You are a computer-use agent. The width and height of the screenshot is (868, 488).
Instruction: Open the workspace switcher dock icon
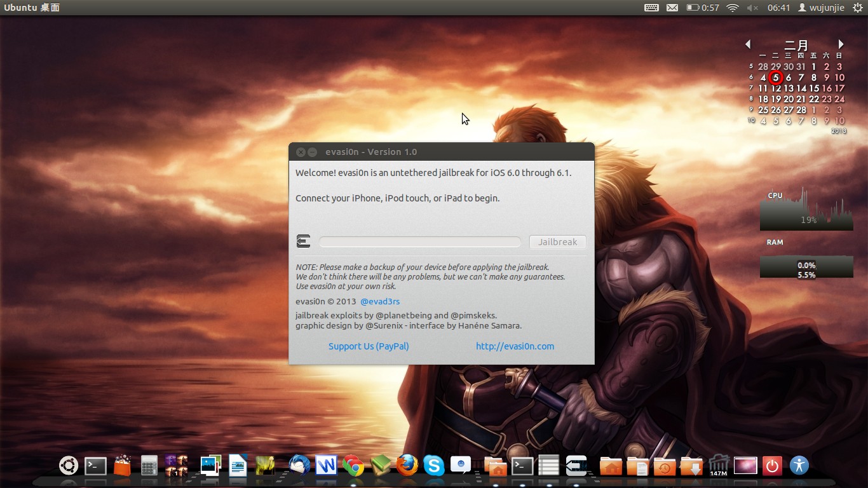coord(176,466)
